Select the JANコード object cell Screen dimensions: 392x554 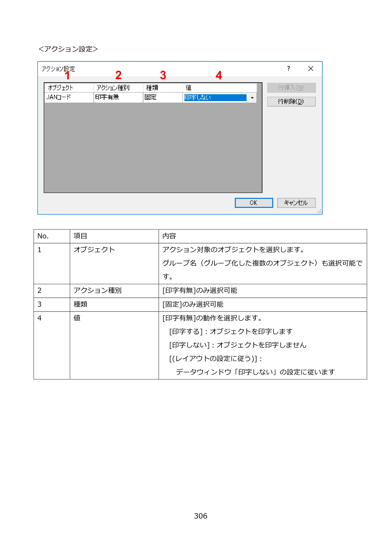(69, 98)
